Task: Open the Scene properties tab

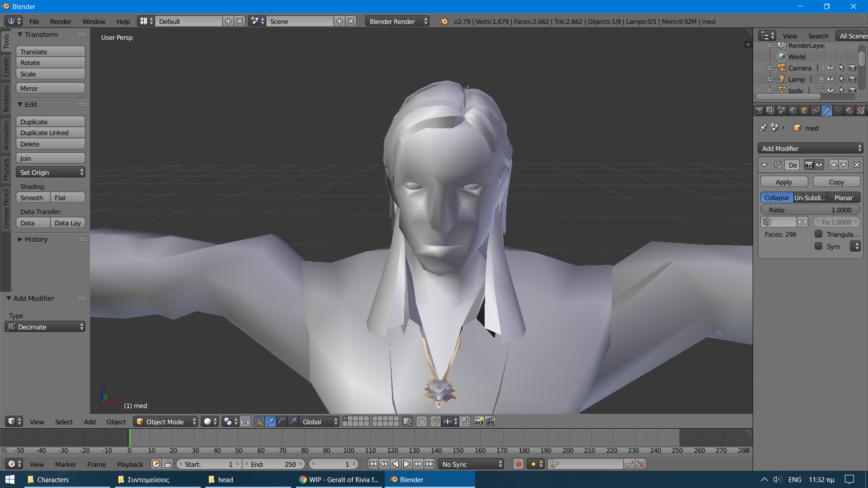Action: (x=782, y=111)
